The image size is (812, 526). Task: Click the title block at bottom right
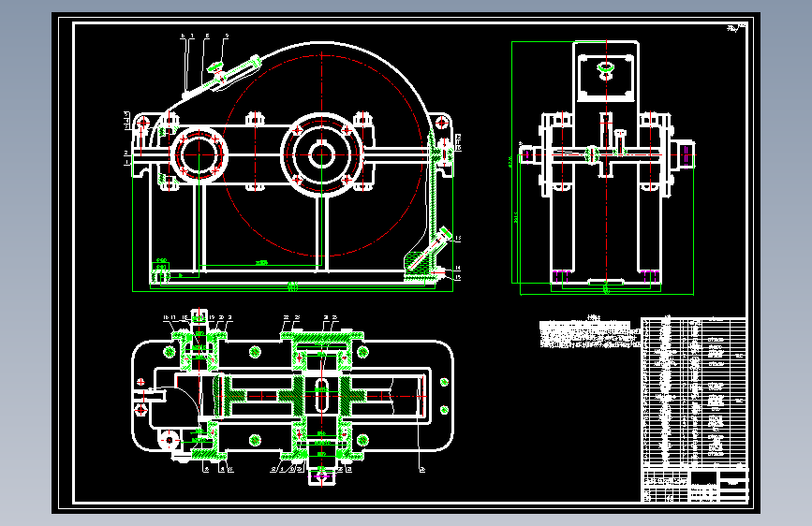tap(695, 485)
